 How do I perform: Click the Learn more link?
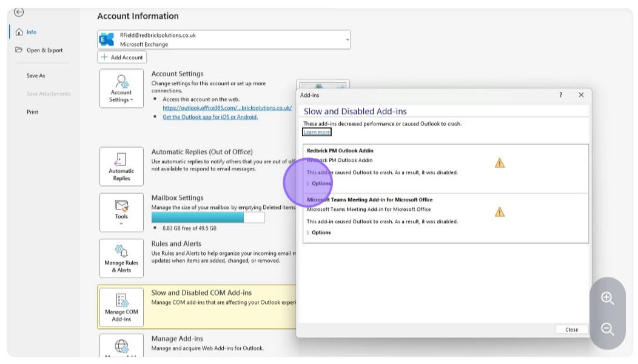click(317, 132)
